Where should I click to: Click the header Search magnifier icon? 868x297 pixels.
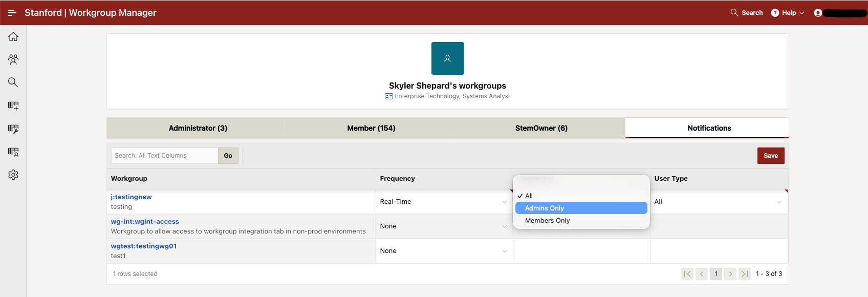pos(734,13)
